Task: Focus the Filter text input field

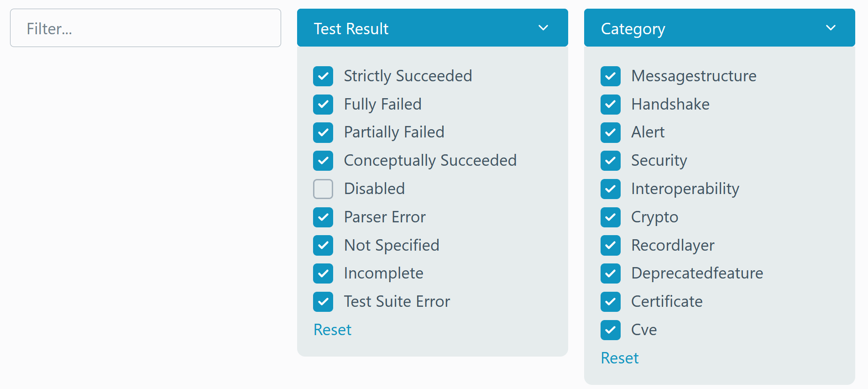Action: point(146,28)
